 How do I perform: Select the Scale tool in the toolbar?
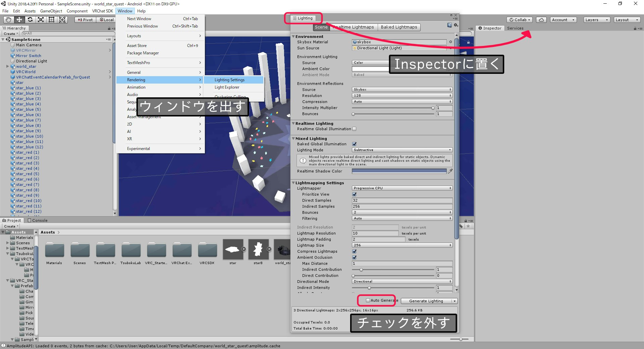[41, 20]
